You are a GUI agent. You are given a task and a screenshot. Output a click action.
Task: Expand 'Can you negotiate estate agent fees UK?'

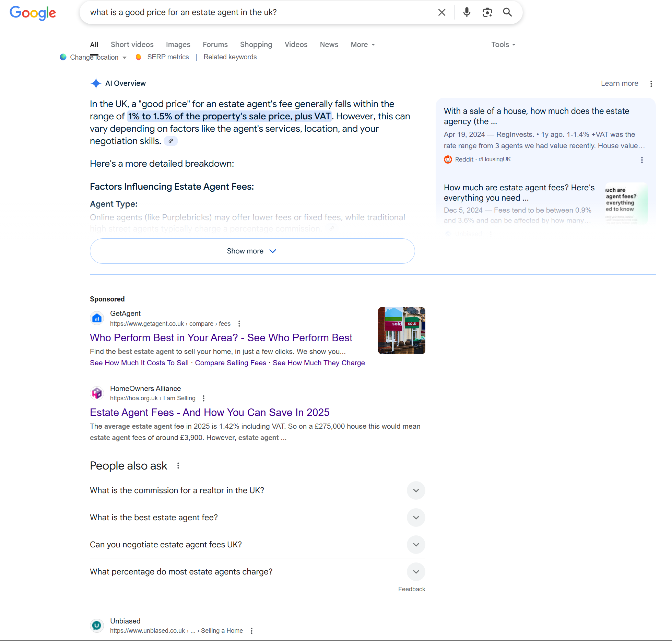pyautogui.click(x=257, y=545)
